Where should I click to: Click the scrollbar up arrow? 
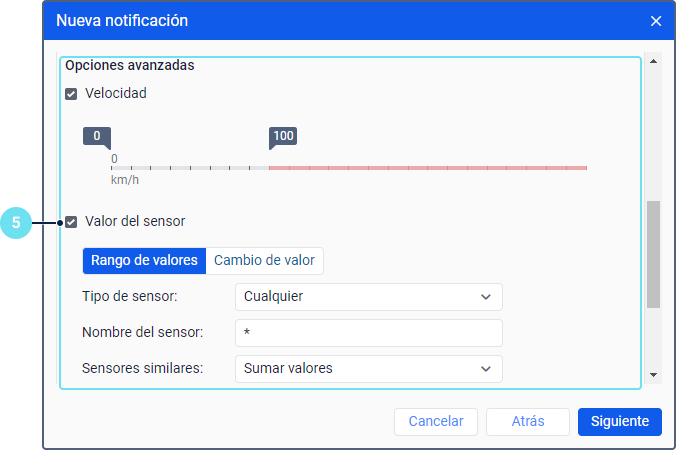(654, 61)
